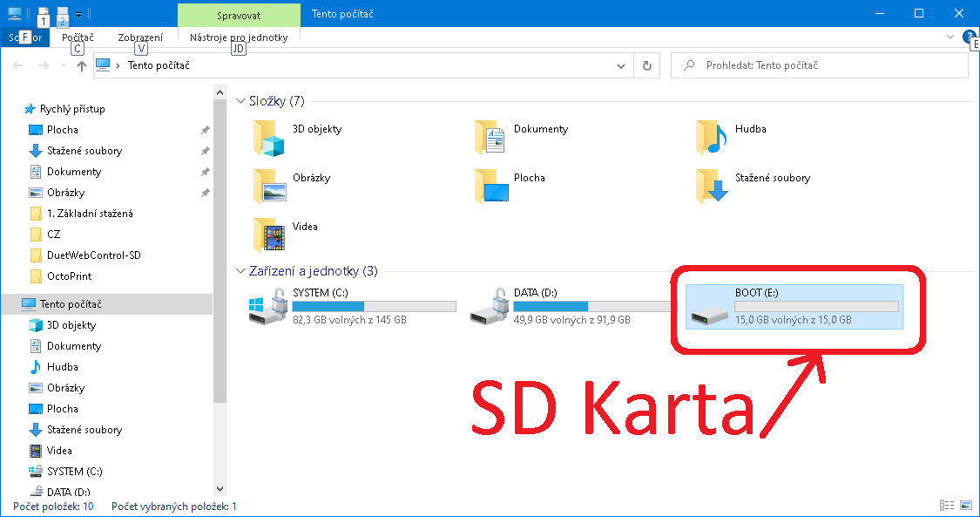Open the Nástroje pro jednotky tab
Image resolution: width=980 pixels, height=517 pixels.
(x=239, y=37)
